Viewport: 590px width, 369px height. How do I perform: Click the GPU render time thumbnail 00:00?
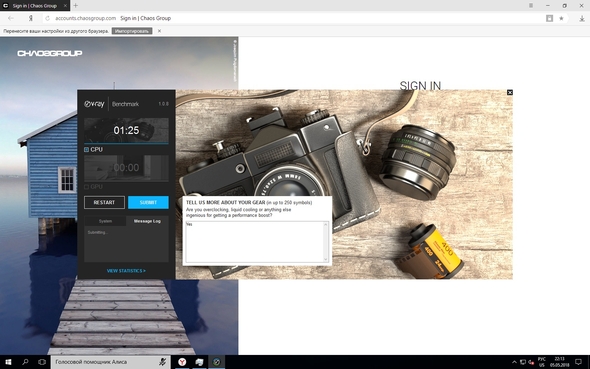coord(126,168)
